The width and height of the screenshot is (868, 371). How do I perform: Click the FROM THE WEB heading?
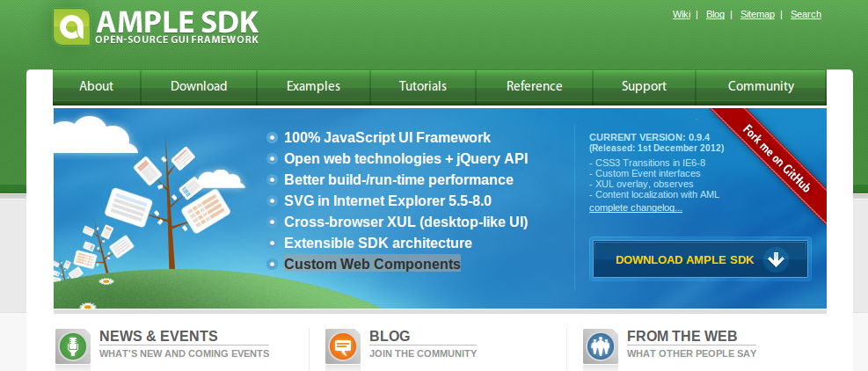(682, 336)
